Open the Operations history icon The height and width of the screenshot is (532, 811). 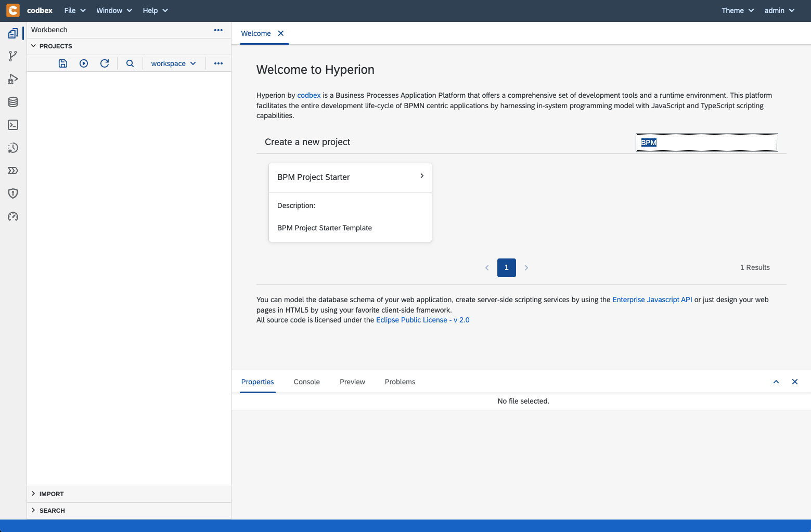coord(13,148)
